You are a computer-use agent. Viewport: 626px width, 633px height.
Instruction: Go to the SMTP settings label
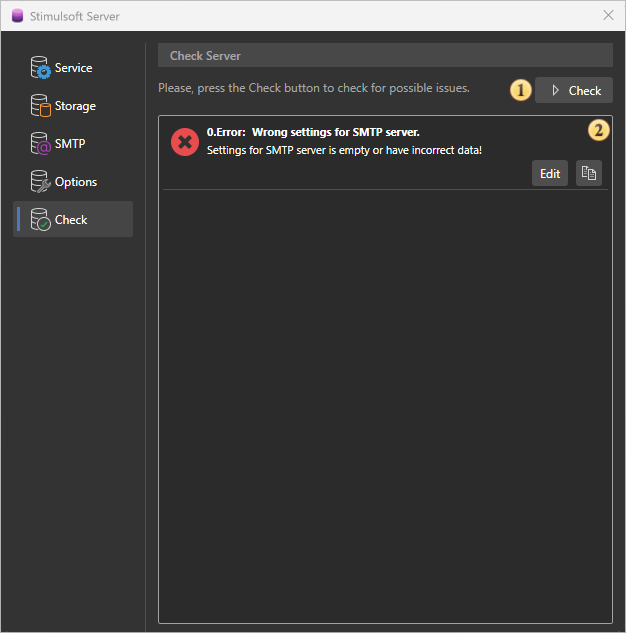point(70,144)
